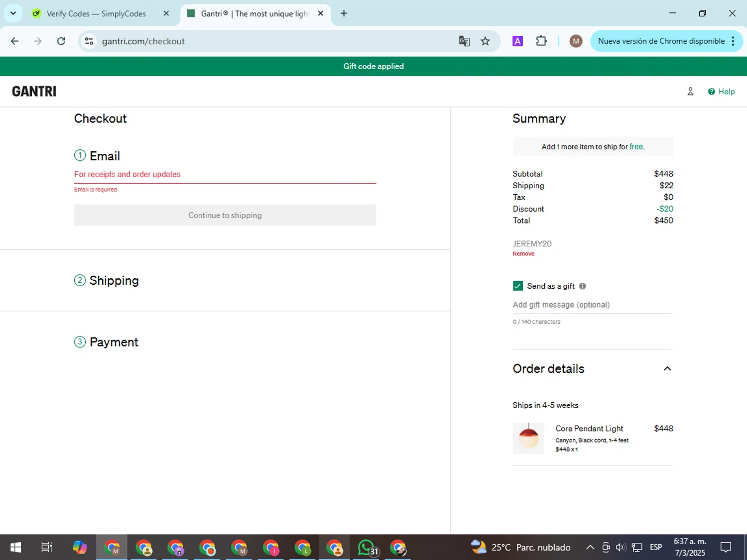Click the translate page icon

point(464,41)
